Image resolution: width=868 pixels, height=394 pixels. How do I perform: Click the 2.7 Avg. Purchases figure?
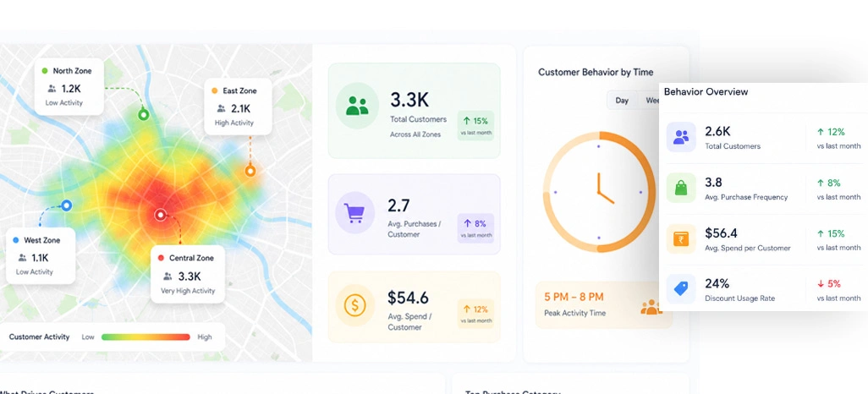pos(398,205)
